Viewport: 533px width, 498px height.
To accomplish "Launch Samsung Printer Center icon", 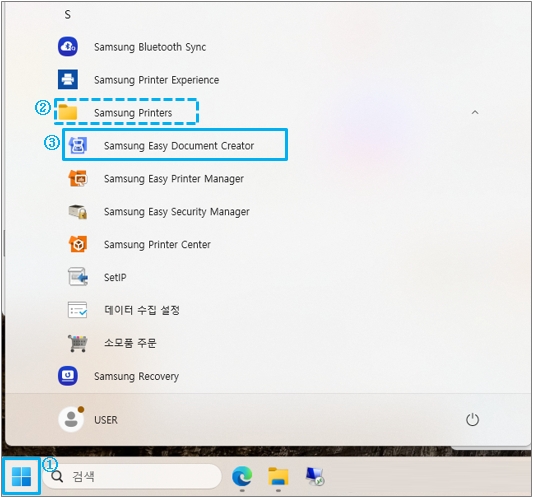I will pos(78,244).
